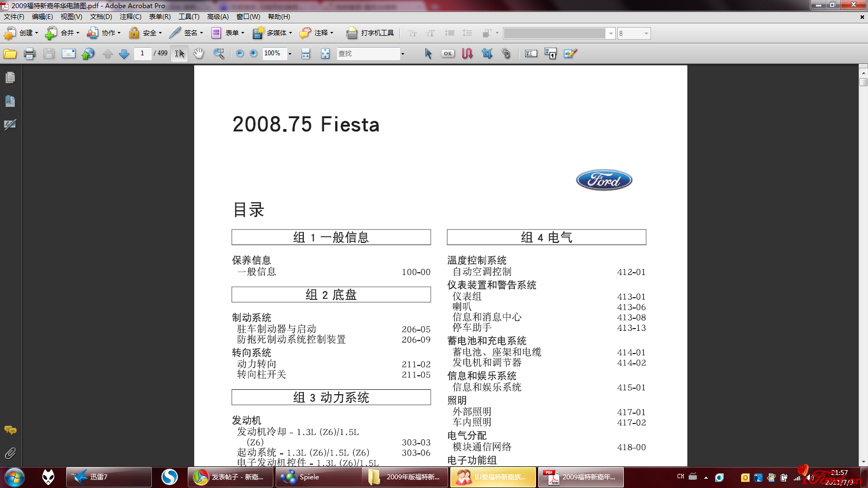Open the 帮助(H) menu
The width and height of the screenshot is (868, 488).
[x=279, y=17]
